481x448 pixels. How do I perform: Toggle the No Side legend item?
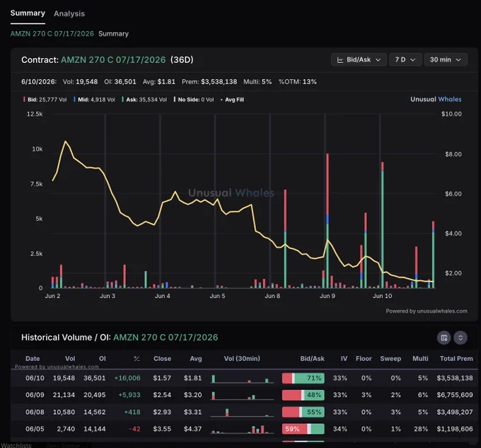pos(194,99)
